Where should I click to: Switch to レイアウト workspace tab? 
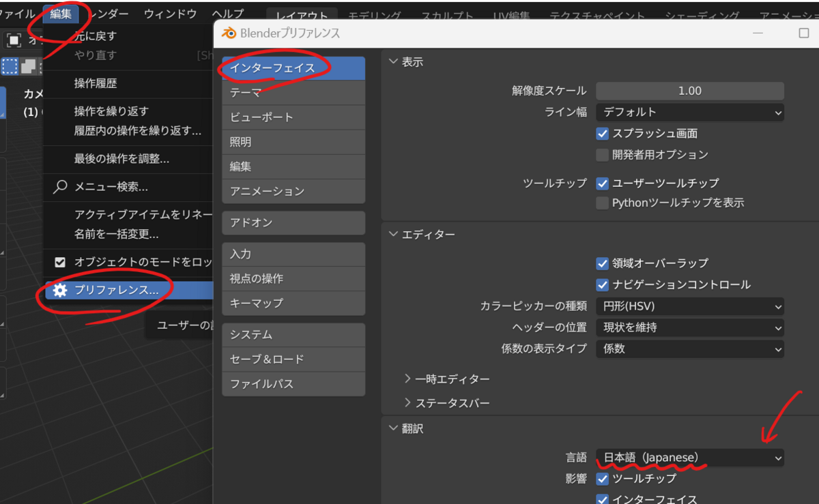click(x=302, y=16)
